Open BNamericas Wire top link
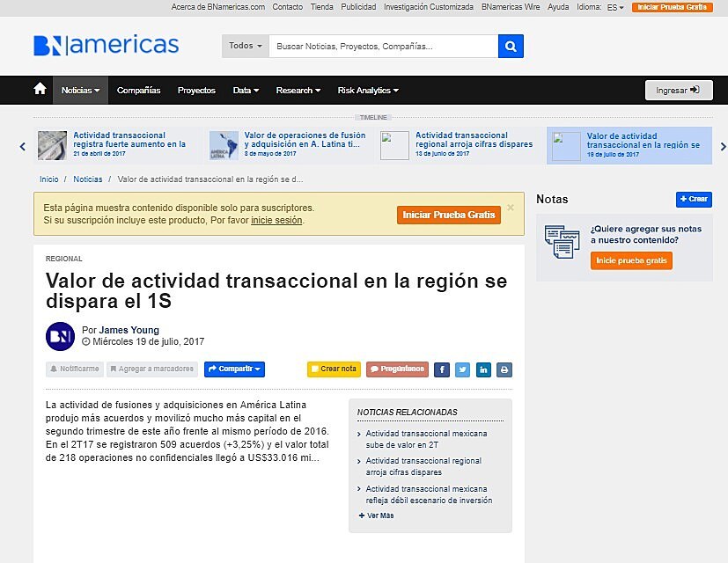728x563 pixels. 511,7
